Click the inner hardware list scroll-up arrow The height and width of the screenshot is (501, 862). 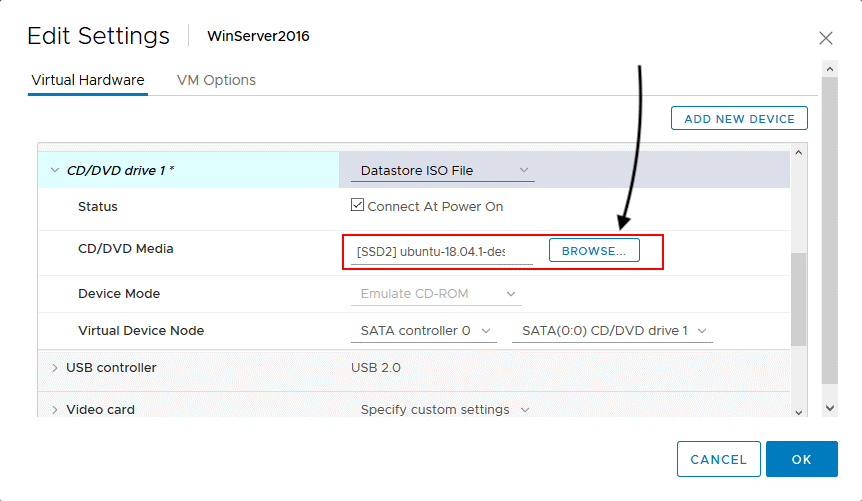coord(797,152)
